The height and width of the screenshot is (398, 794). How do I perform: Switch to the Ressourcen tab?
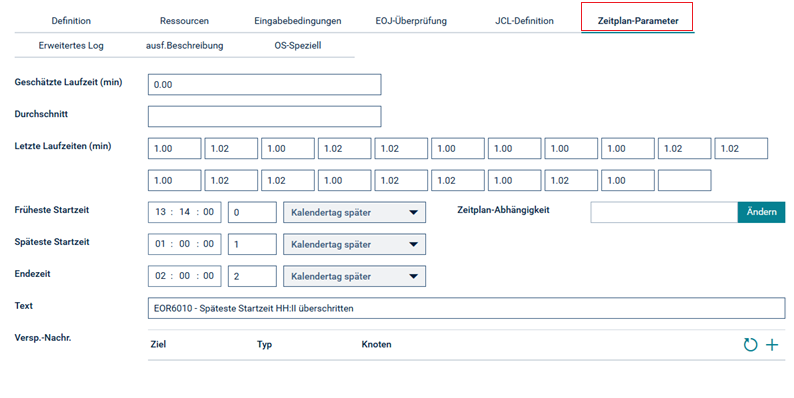click(x=184, y=21)
